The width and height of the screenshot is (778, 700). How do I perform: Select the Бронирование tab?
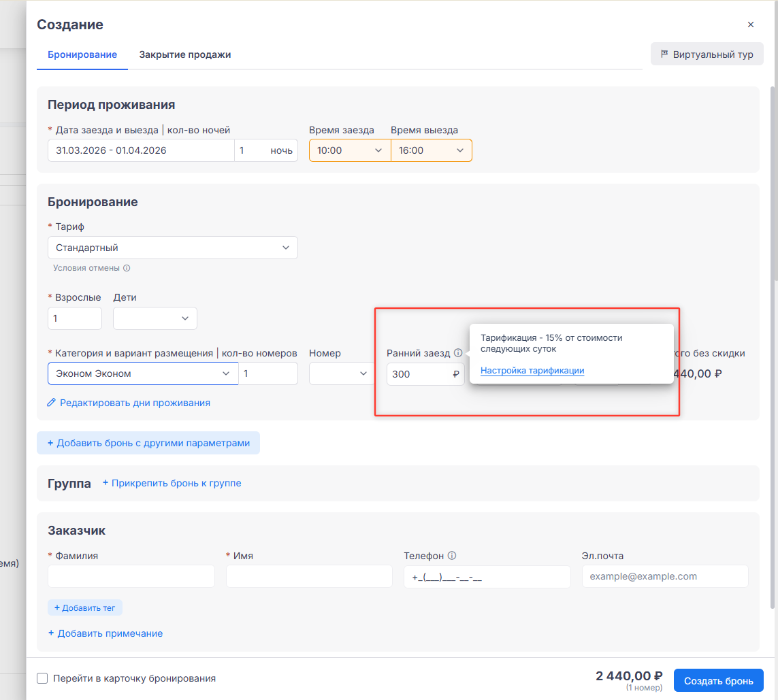pyautogui.click(x=82, y=54)
